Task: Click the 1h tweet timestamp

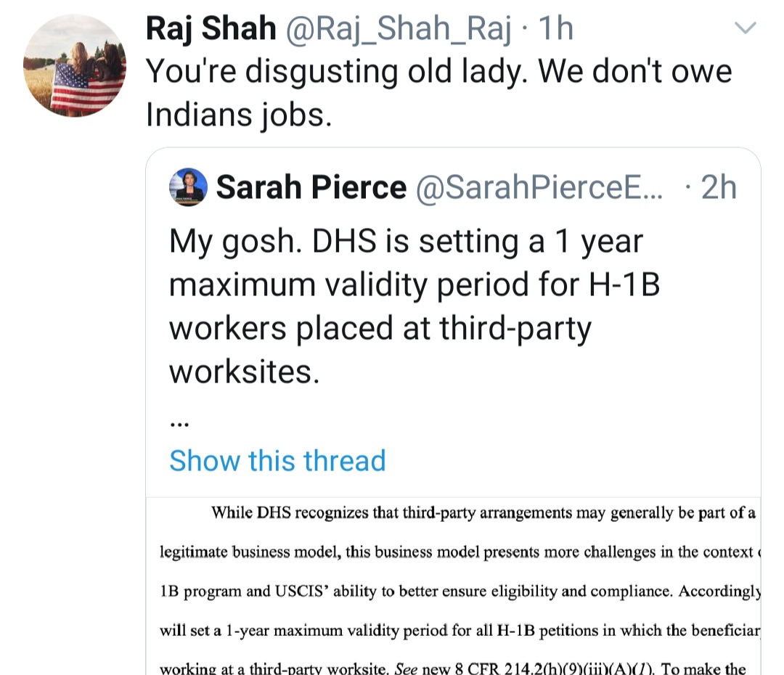Action: click(556, 29)
